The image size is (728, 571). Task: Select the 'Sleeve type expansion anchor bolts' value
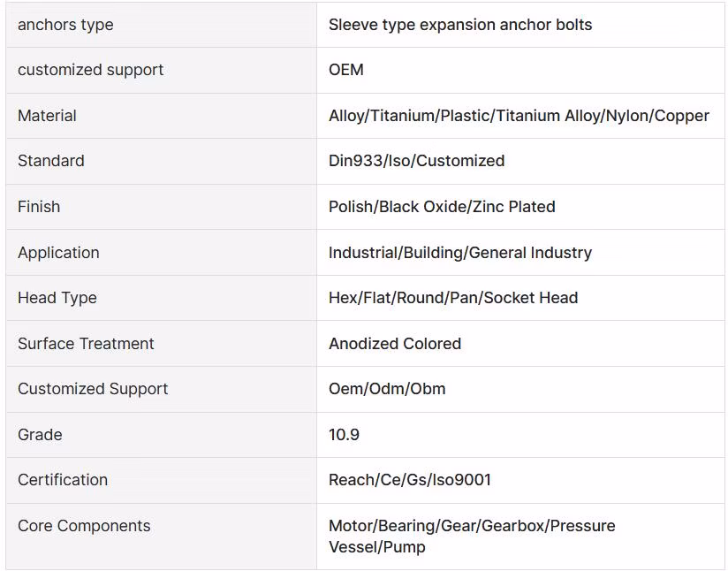click(460, 25)
